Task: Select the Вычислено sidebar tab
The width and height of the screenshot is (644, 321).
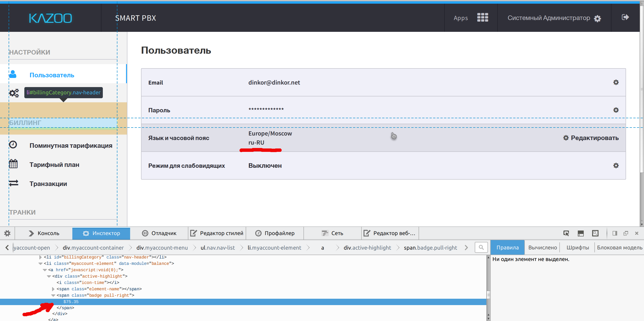Action: click(x=542, y=247)
